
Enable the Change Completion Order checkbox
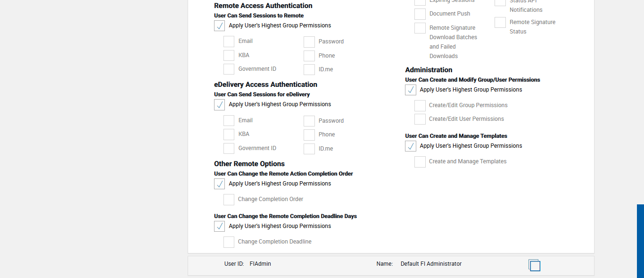coord(229,200)
